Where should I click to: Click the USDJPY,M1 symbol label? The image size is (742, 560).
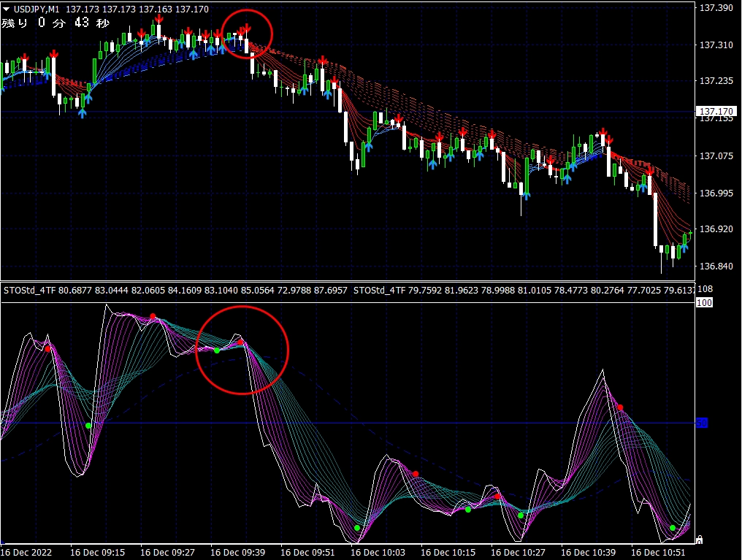click(x=37, y=8)
